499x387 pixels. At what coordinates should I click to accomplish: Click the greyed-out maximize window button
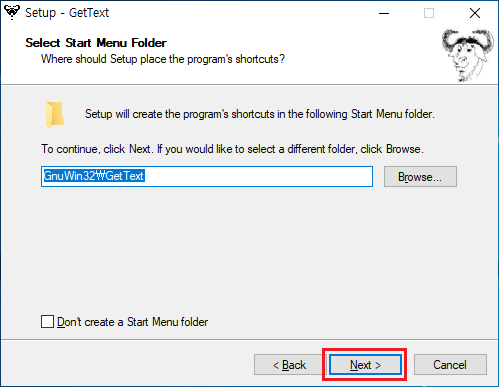coord(429,13)
